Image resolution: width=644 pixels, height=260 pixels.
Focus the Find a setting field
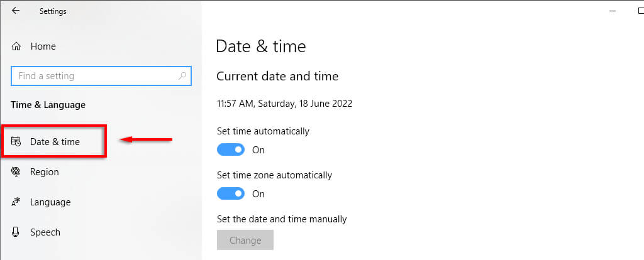94,76
